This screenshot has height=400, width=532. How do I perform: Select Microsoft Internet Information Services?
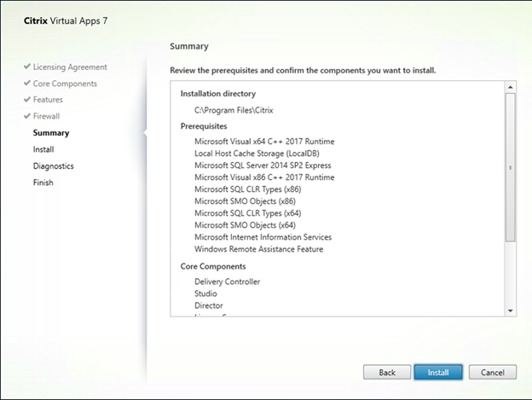pos(263,237)
